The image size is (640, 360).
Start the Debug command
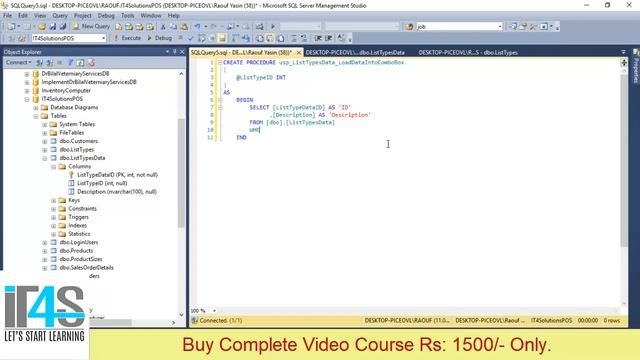click(x=160, y=38)
